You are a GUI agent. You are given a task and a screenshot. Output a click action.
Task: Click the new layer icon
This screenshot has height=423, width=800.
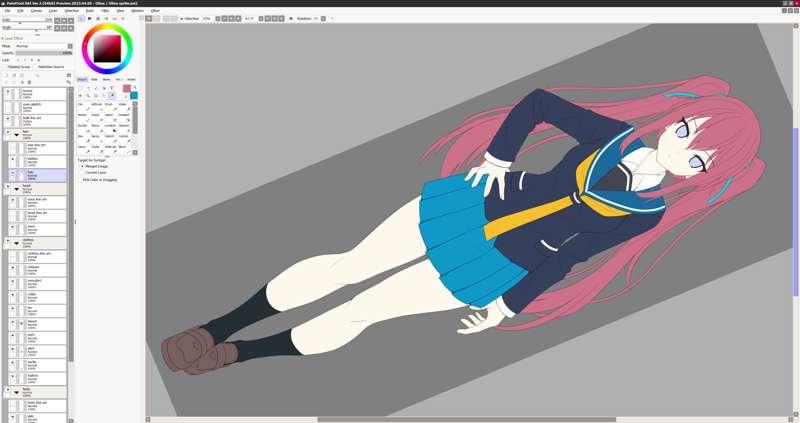(7, 76)
